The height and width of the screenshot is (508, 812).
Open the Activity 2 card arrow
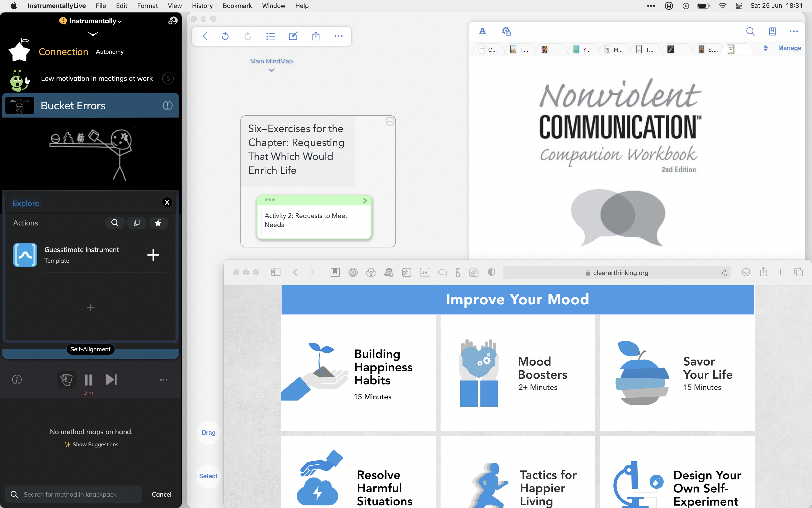click(365, 201)
